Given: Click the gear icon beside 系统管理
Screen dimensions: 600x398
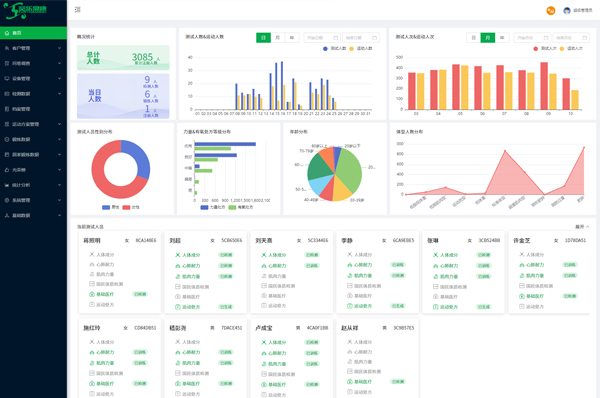Looking at the screenshot, I should pos(7,200).
